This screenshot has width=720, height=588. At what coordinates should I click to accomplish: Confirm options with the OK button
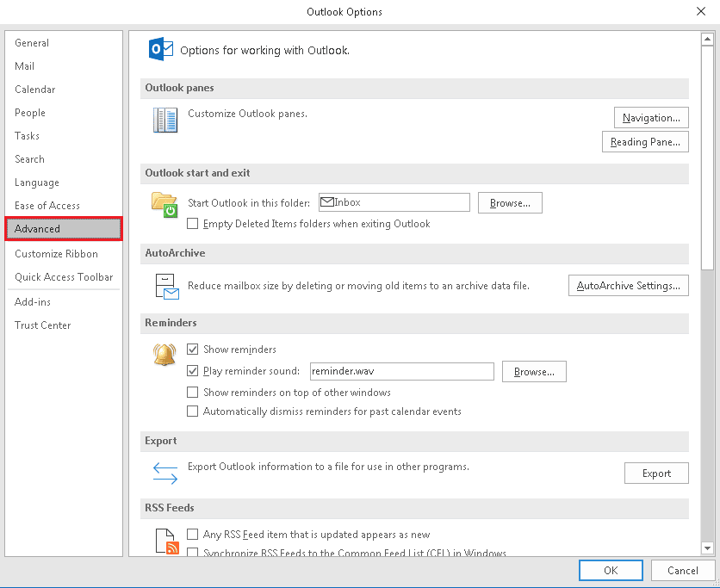pyautogui.click(x=611, y=571)
